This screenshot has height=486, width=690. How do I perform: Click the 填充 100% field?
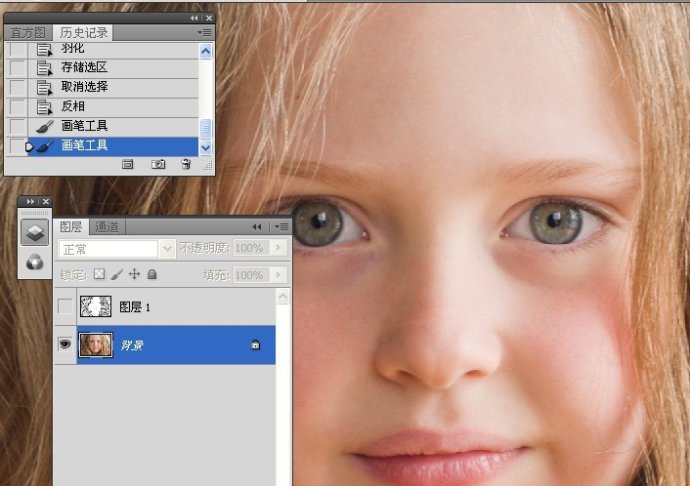(249, 275)
